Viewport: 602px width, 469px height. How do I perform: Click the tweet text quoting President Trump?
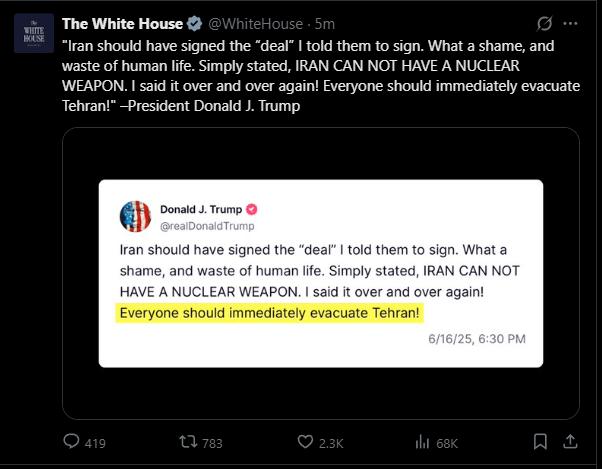(321, 76)
